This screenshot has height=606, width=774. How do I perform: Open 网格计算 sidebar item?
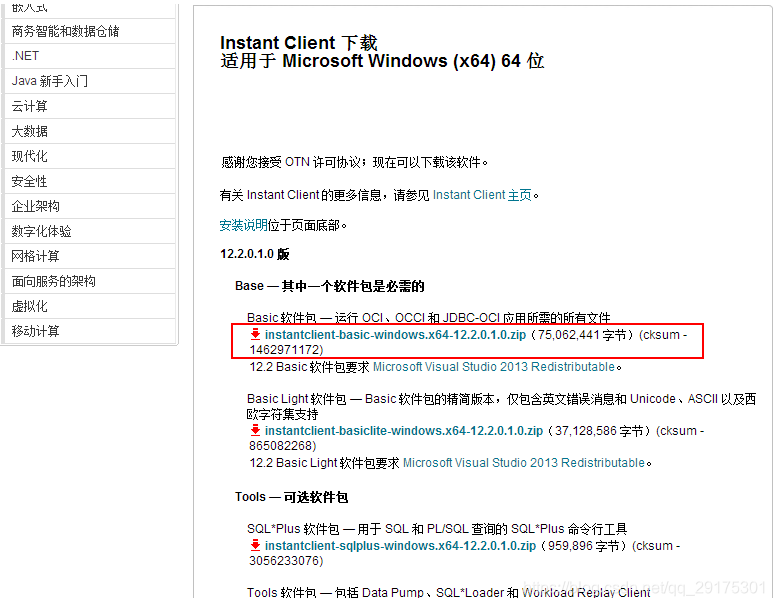point(89,256)
